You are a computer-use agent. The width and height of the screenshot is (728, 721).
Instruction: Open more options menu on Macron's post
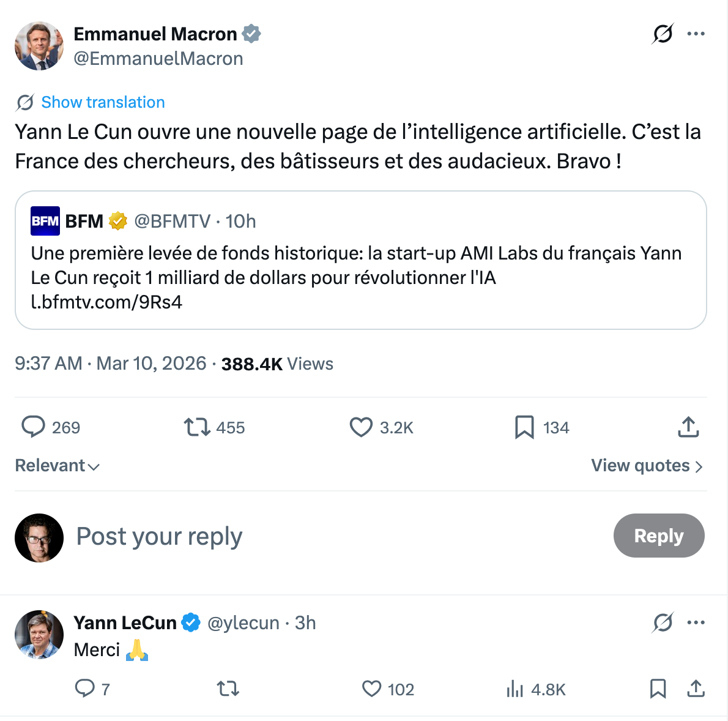coord(696,34)
